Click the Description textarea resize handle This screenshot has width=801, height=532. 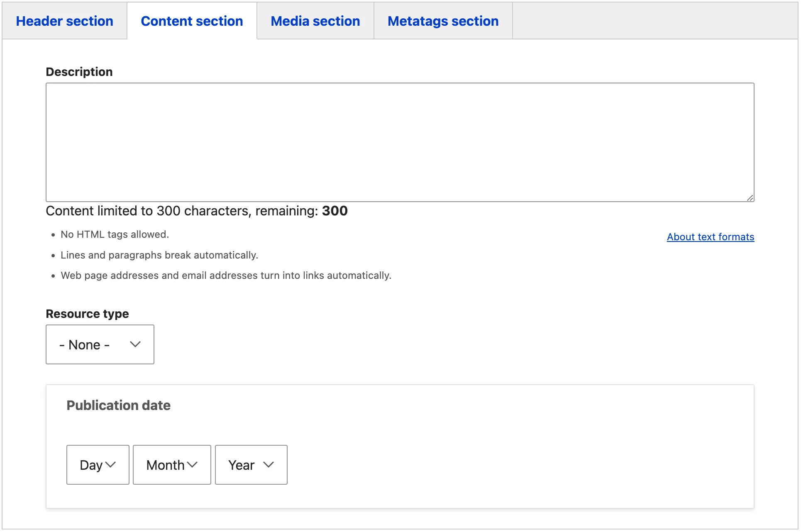[750, 198]
